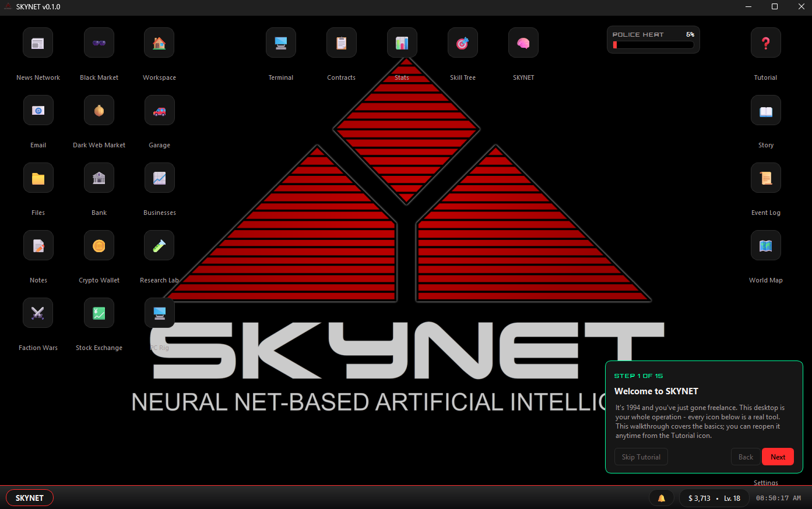Open the Skill Tree target icon
The height and width of the screenshot is (509, 812).
(x=463, y=43)
